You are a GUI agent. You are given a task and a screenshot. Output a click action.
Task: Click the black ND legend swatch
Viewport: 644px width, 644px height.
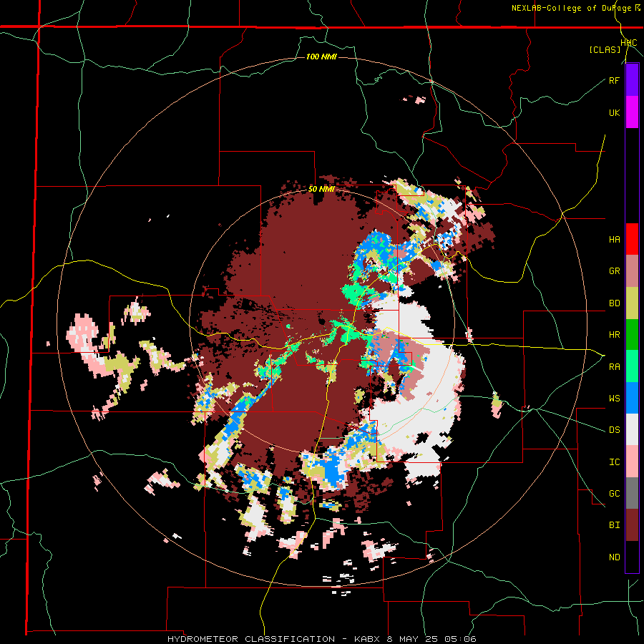[x=632, y=557]
